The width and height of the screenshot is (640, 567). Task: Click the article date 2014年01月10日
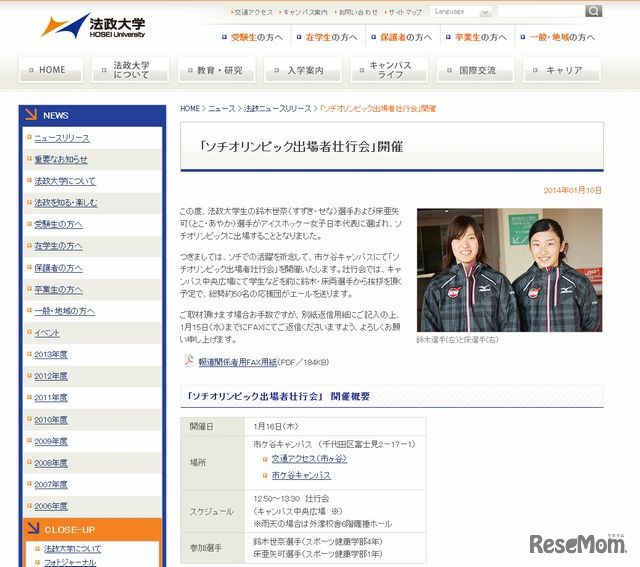point(572,190)
